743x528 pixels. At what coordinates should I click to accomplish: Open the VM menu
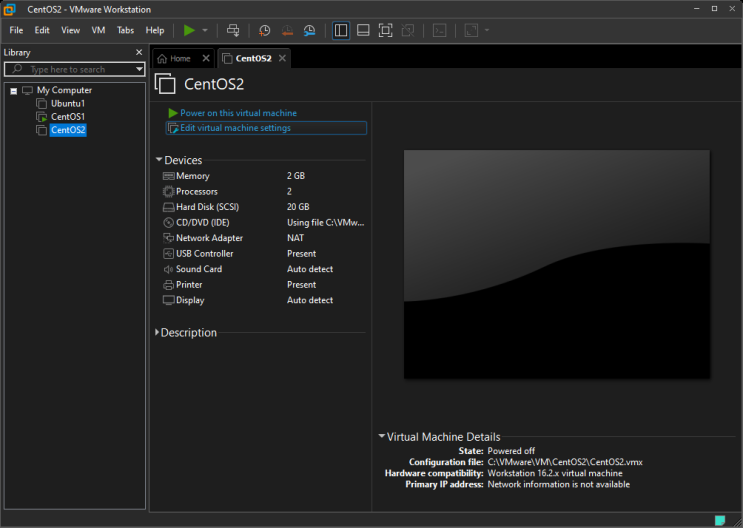click(98, 30)
